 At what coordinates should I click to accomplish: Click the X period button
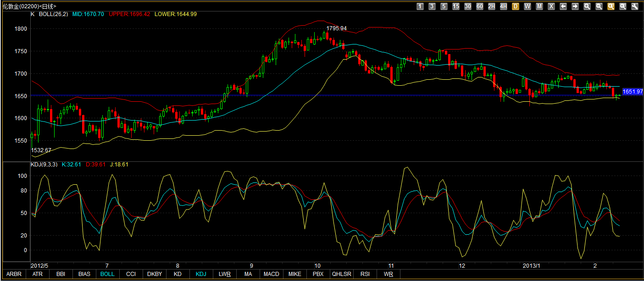coord(551,6)
